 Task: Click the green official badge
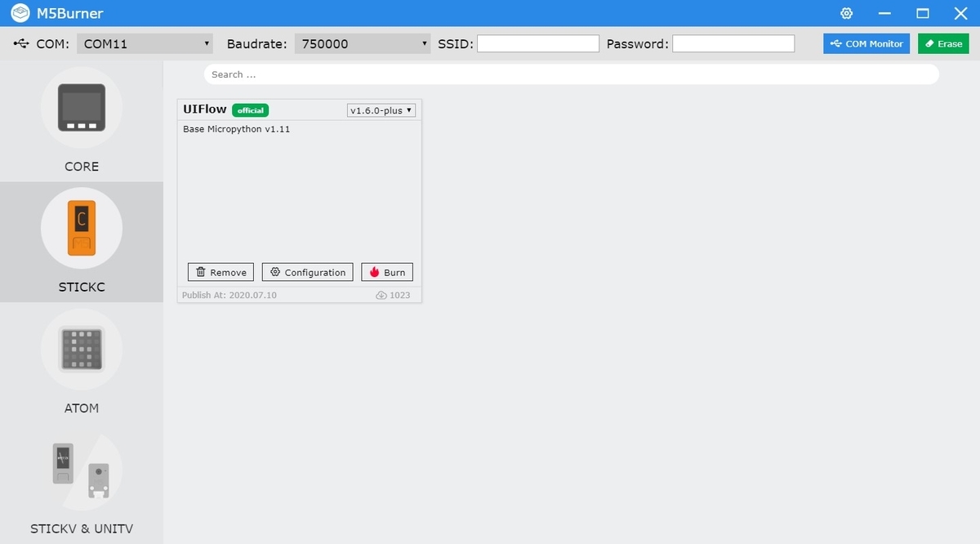click(x=250, y=110)
